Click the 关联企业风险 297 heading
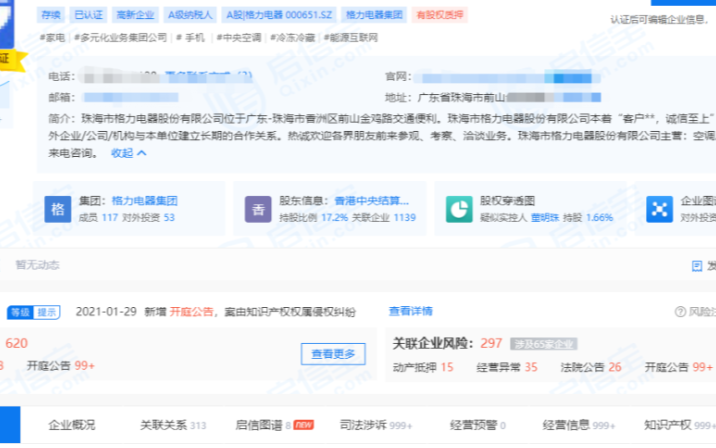The height and width of the screenshot is (448, 716). (447, 343)
